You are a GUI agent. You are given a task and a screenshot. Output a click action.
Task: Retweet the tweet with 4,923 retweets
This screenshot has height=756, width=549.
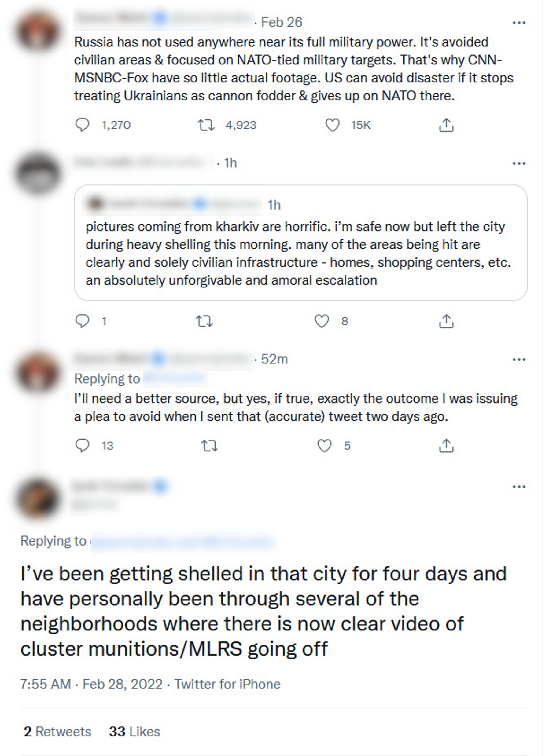[x=206, y=125]
